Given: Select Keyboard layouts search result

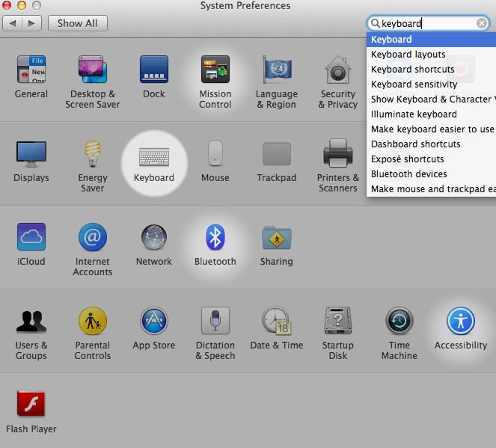Looking at the screenshot, I should tap(431, 55).
